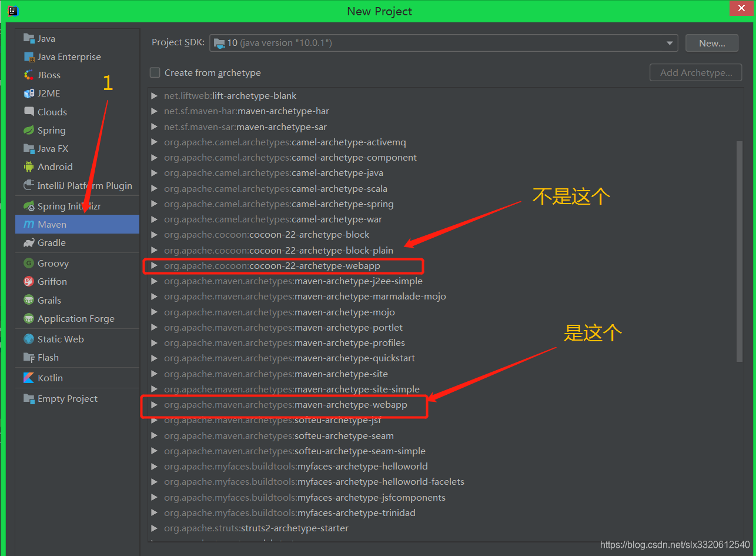Select softeu-archetype-seam-simple row
Screen dimensions: 756x556
[445, 451]
